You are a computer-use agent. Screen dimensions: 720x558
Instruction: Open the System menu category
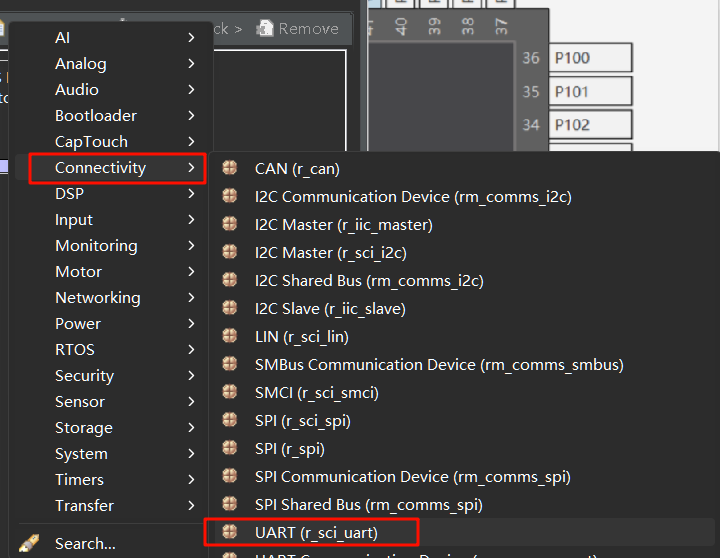click(x=110, y=454)
